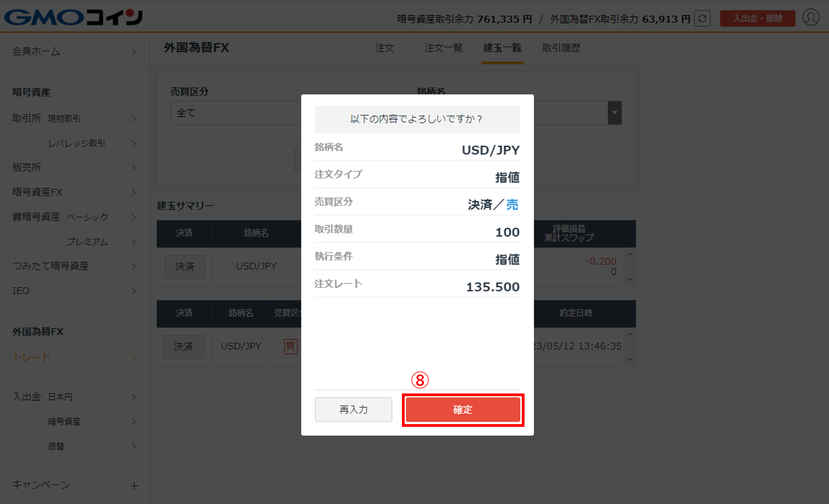Switch to the 注文 tab
This screenshot has width=829, height=504.
(384, 48)
